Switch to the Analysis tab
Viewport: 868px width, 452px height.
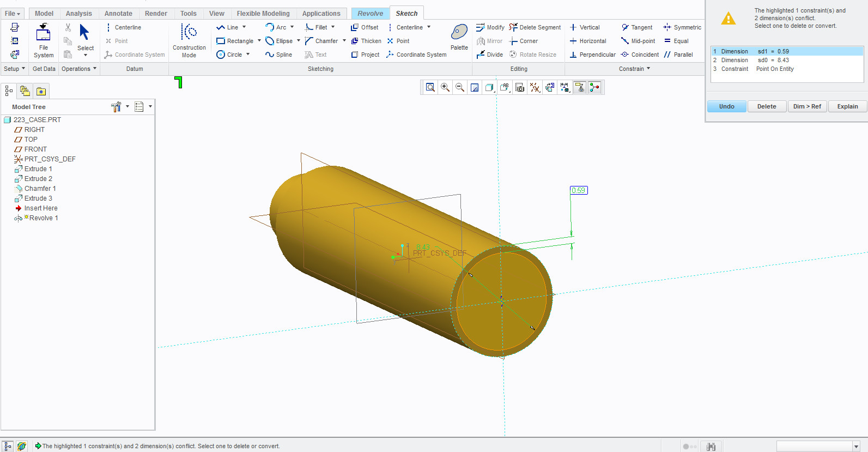(79, 14)
